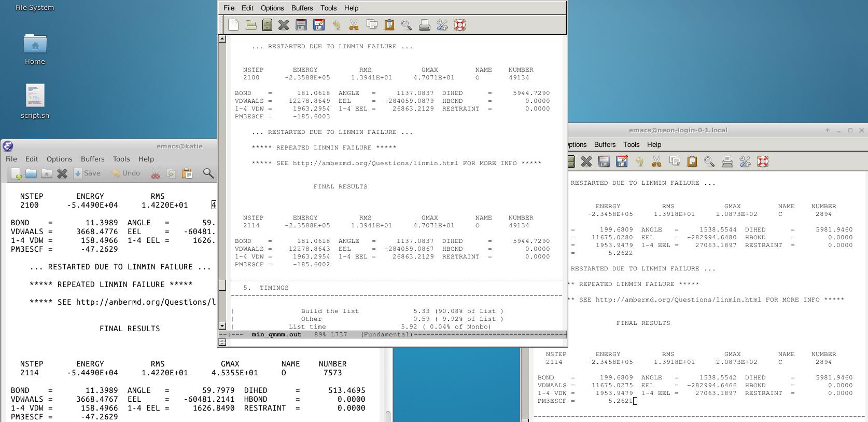Click lifebuoy Help icon in min_qmmm.out window
The image size is (868, 422).
coord(459,25)
